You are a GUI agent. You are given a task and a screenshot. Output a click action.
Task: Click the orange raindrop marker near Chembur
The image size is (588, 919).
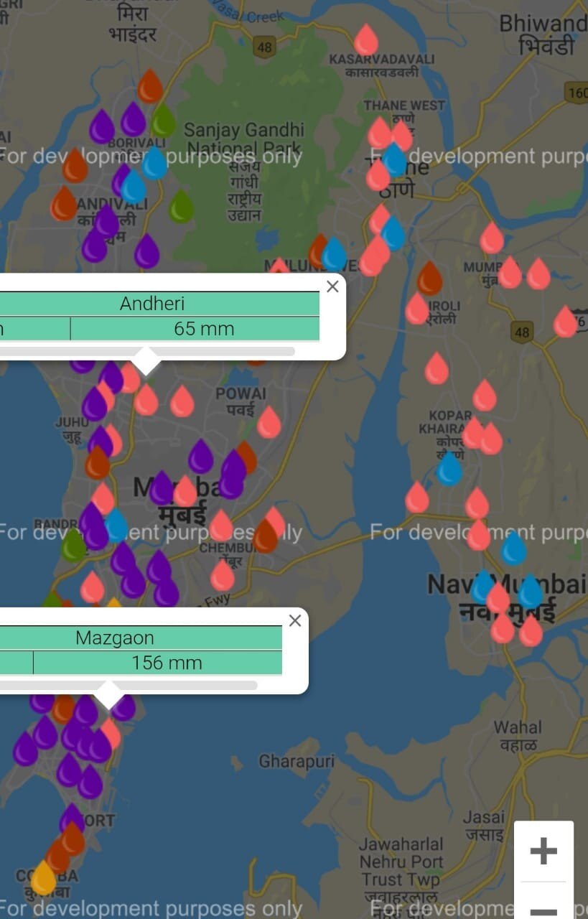coord(265,536)
